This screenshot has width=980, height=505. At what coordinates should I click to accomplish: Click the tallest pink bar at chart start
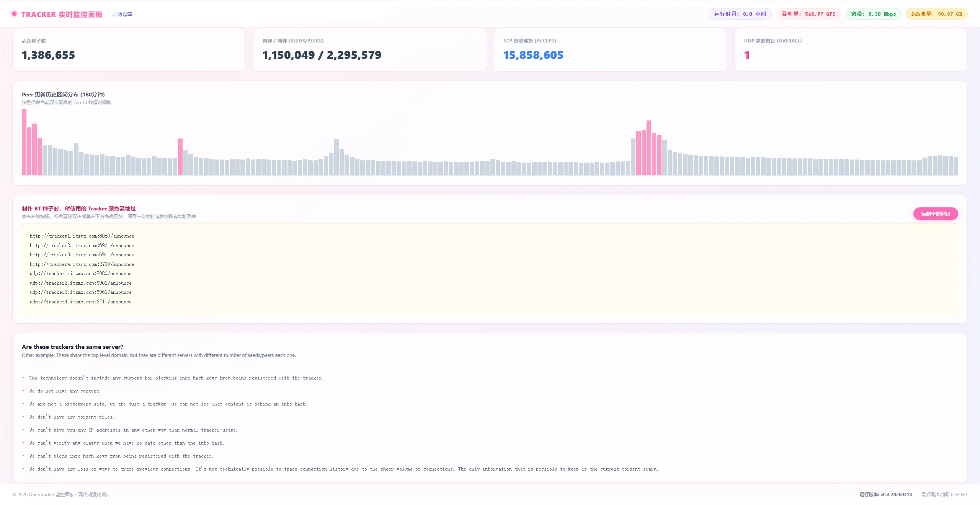24,142
